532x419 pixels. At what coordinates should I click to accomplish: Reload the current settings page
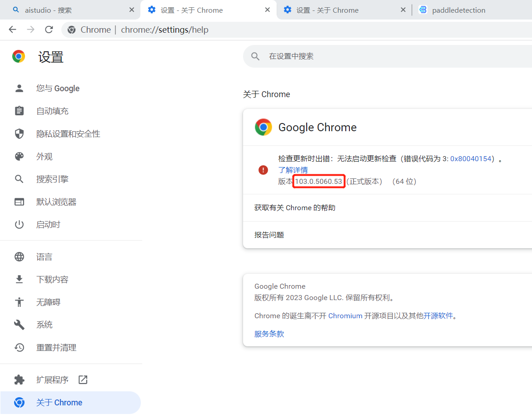coord(49,30)
